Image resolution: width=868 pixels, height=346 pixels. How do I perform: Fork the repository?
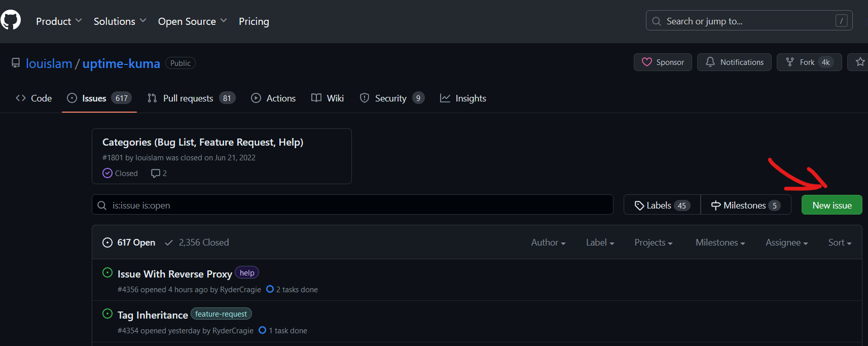pyautogui.click(x=809, y=62)
